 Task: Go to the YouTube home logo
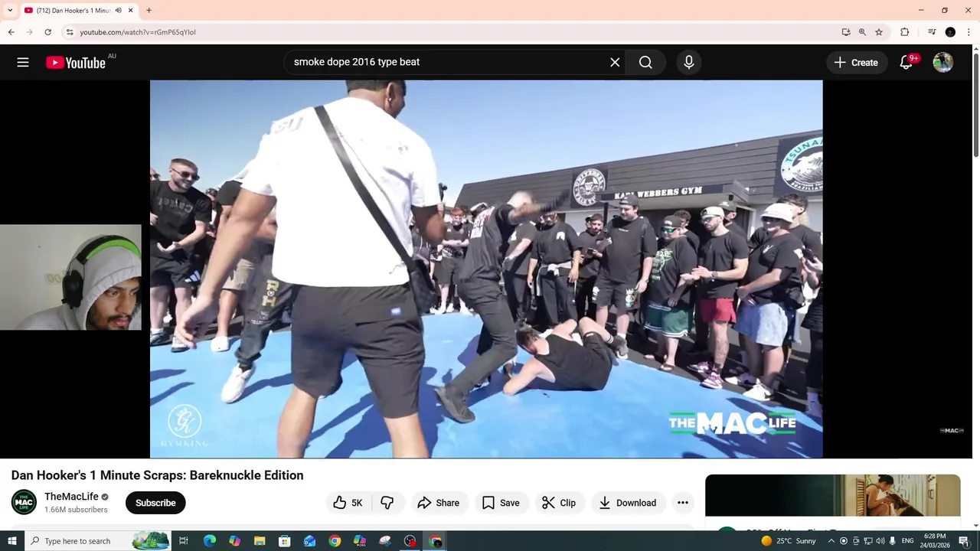[76, 63]
